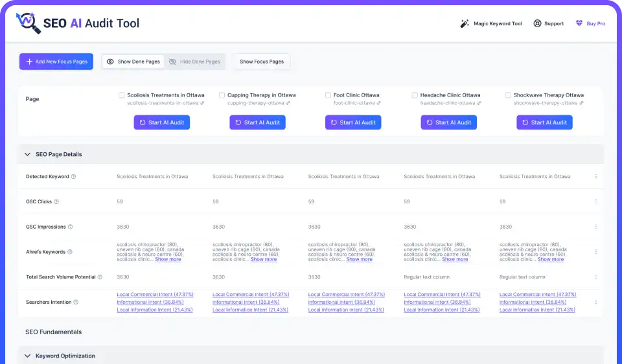622x364 pixels.
Task: Check the Cupping Therapy in Ottawa checkbox
Action: [x=222, y=95]
